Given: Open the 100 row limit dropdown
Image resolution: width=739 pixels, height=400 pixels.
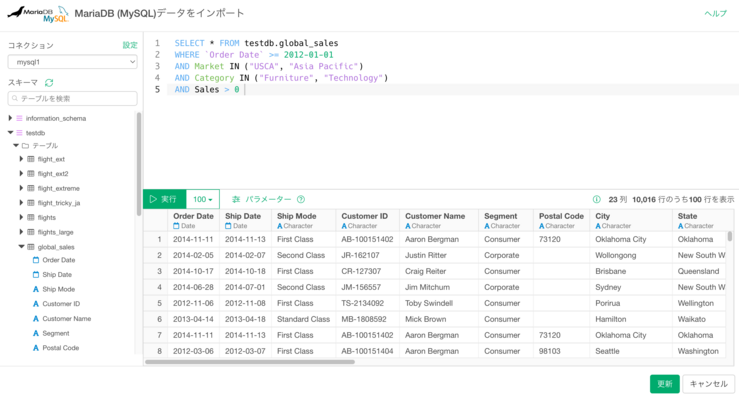Looking at the screenshot, I should pyautogui.click(x=203, y=199).
